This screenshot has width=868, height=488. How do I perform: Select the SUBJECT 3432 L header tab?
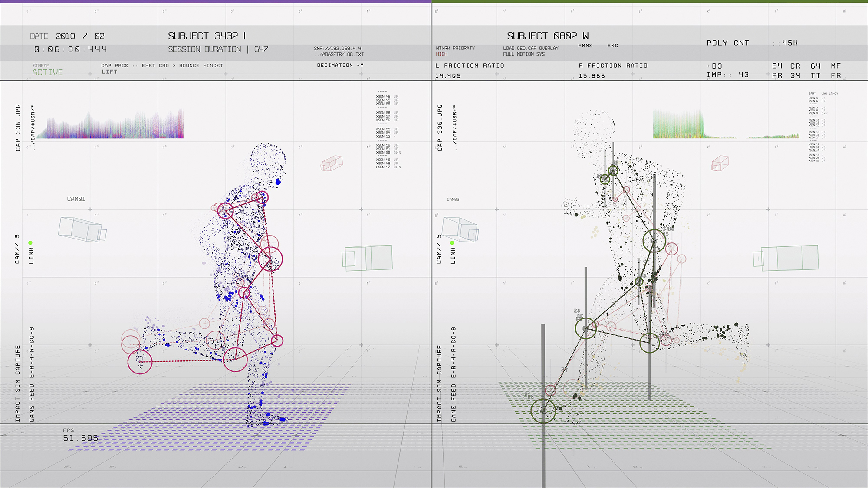tap(208, 36)
